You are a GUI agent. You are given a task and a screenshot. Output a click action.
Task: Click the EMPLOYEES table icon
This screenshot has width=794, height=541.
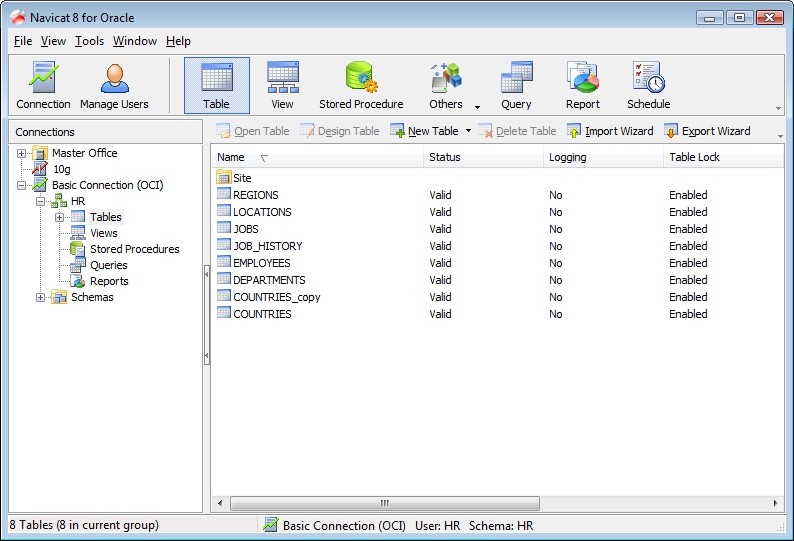click(x=224, y=261)
